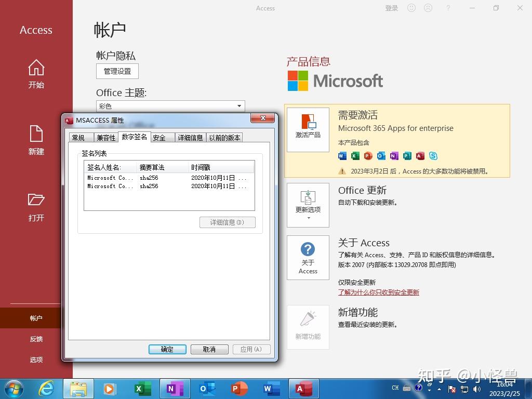
Task: Confirm dialog with 确定 button
Action: (x=167, y=349)
